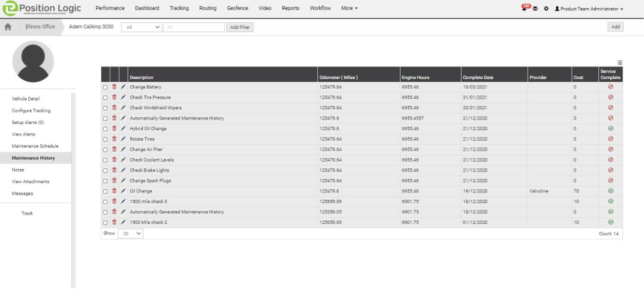Select the Check Tire Pressure row checkbox
Viewport: 644px width, 293px height.
click(105, 98)
